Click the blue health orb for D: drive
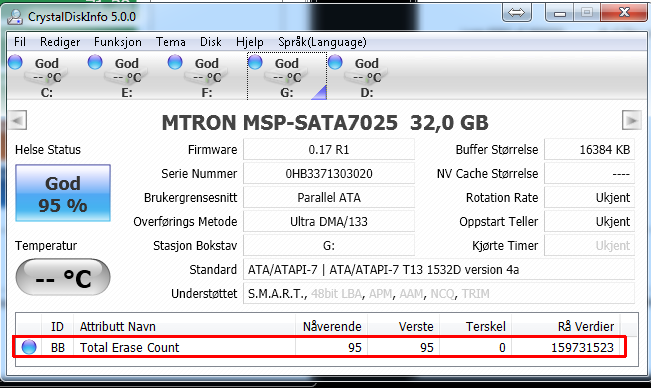The image size is (651, 388). [x=335, y=62]
